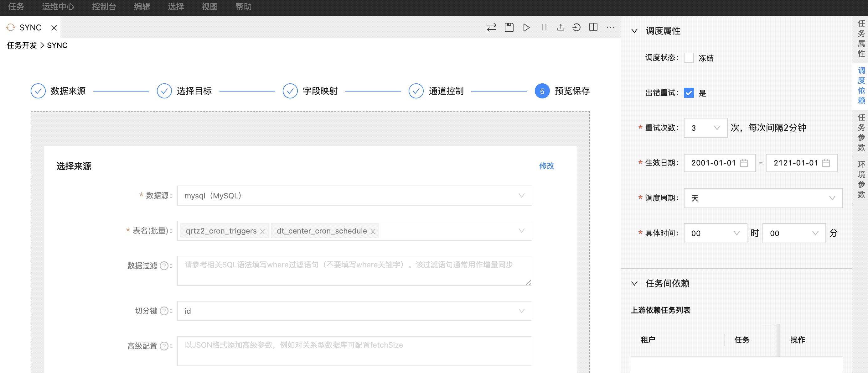The height and width of the screenshot is (373, 868).
Task: Switch to 任务属性 side tab
Action: point(861,39)
